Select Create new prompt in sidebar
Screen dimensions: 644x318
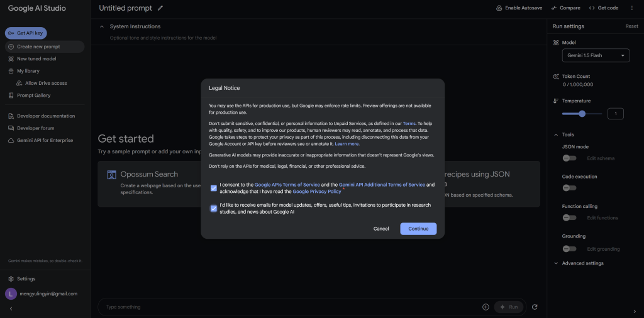pos(45,47)
